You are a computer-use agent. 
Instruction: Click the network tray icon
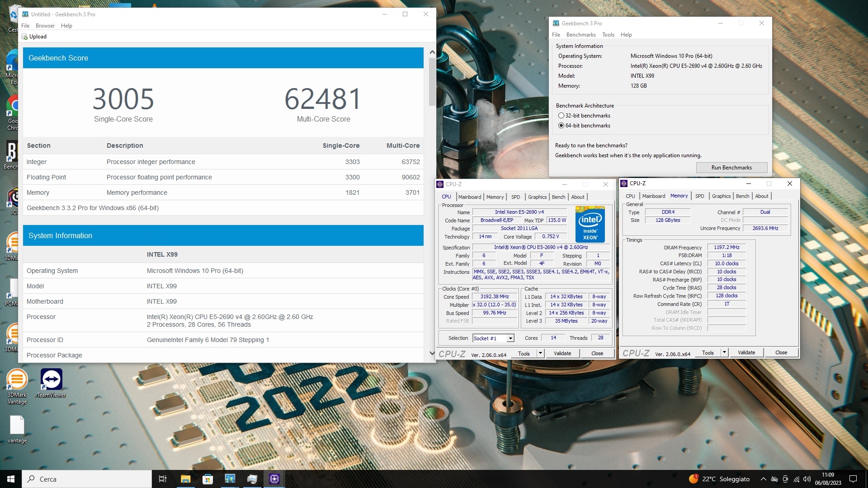point(796,479)
